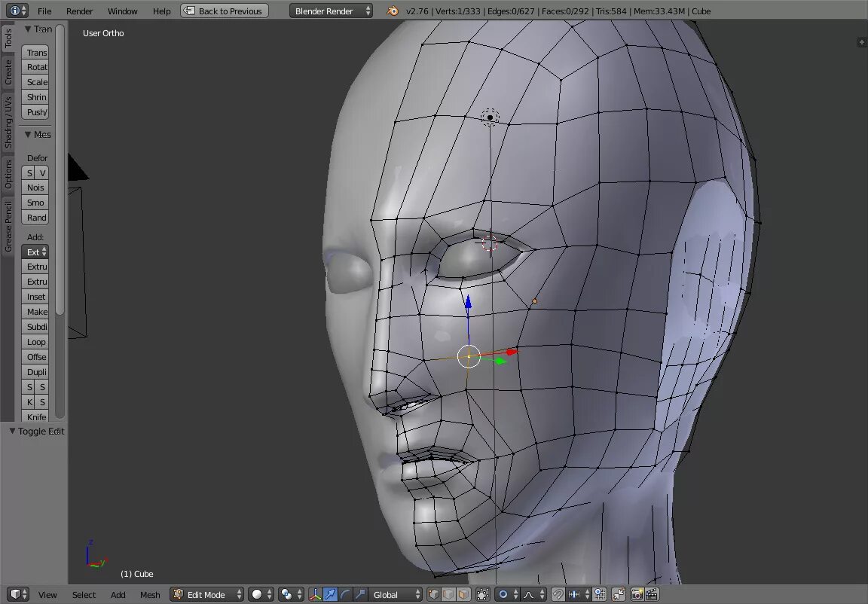Enable the scale manipulator icon
The height and width of the screenshot is (604, 868).
pyautogui.click(x=360, y=595)
